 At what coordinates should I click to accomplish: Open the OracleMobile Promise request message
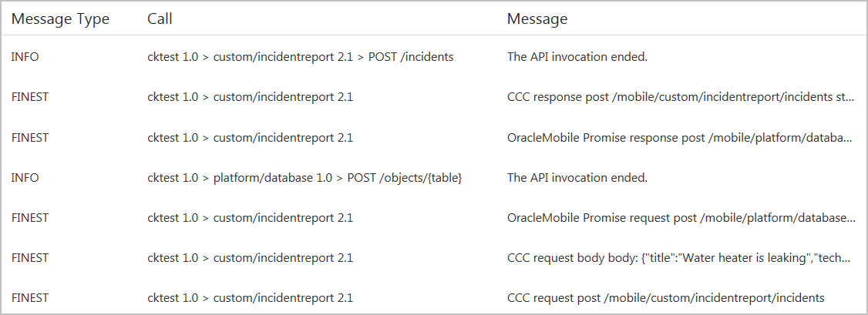tap(681, 218)
